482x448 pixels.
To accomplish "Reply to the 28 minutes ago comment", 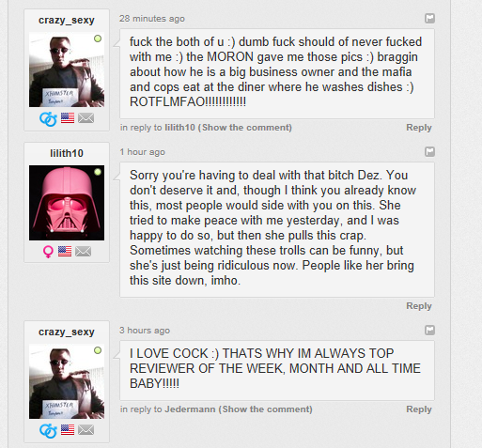I will click(419, 128).
